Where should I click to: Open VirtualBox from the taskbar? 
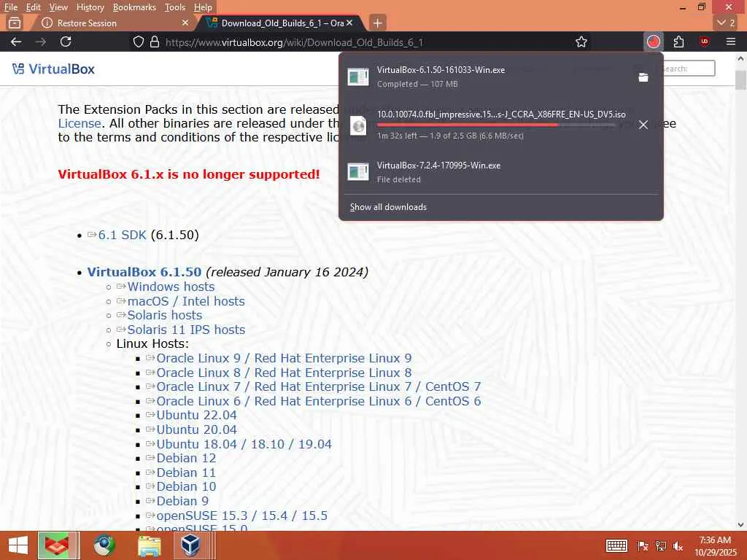coord(190,545)
